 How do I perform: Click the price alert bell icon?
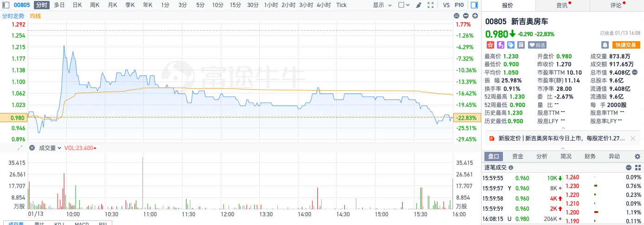(605, 45)
